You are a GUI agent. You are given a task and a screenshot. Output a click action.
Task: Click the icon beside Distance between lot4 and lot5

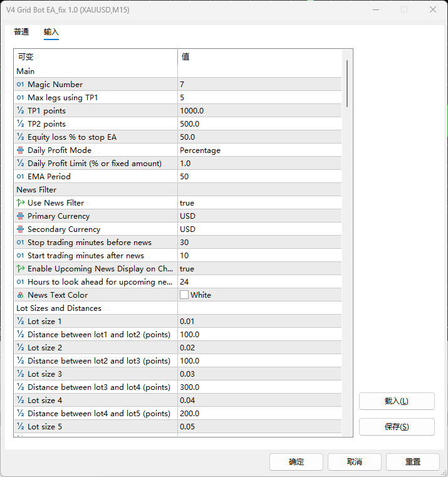[20, 414]
